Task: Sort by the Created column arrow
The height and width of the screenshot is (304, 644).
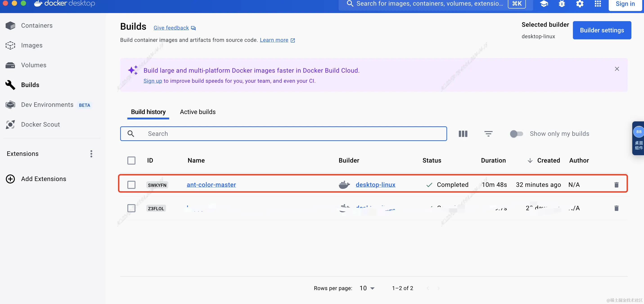Action: (x=530, y=160)
